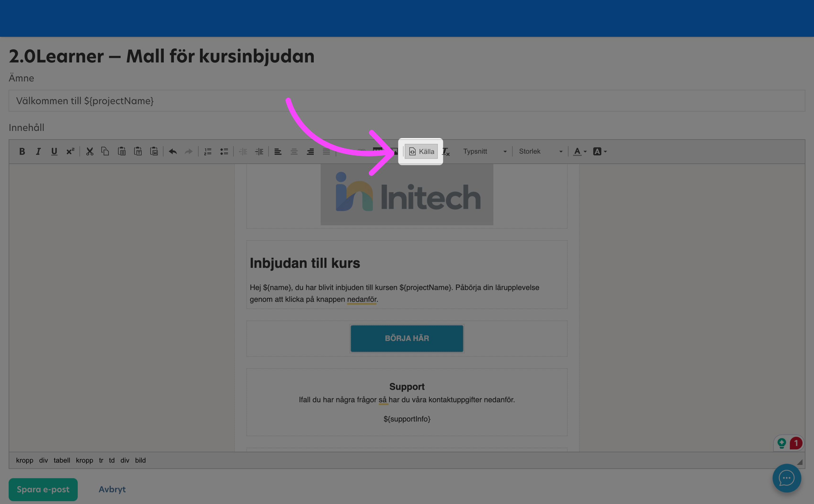814x504 pixels.
Task: Click the Avbryt link
Action: (x=112, y=489)
